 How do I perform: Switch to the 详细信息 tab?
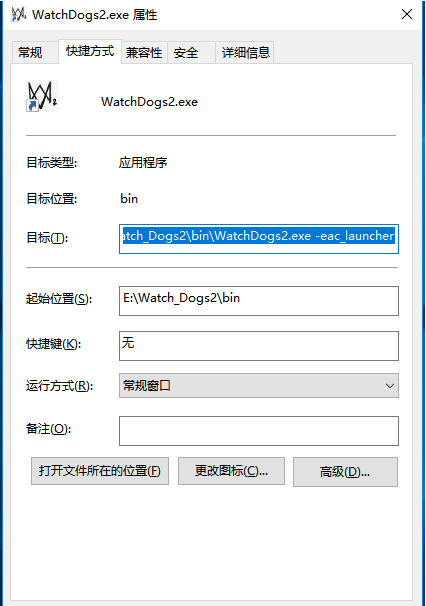click(245, 53)
